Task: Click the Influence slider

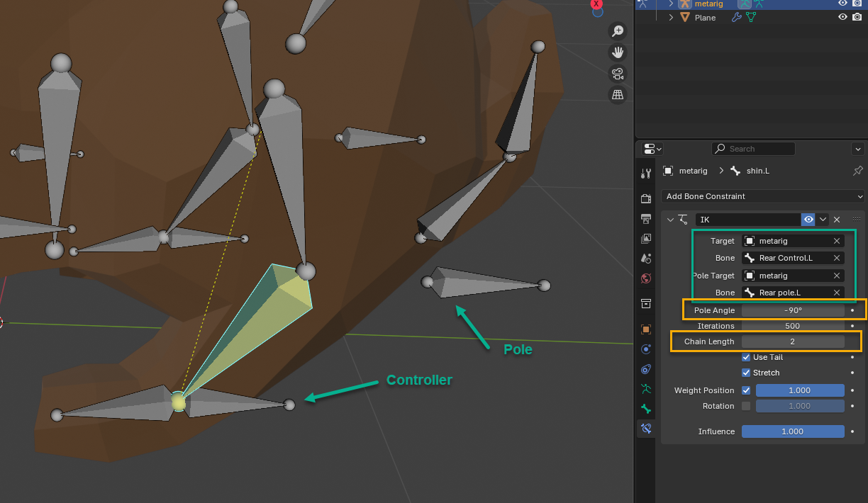Action: tap(792, 431)
